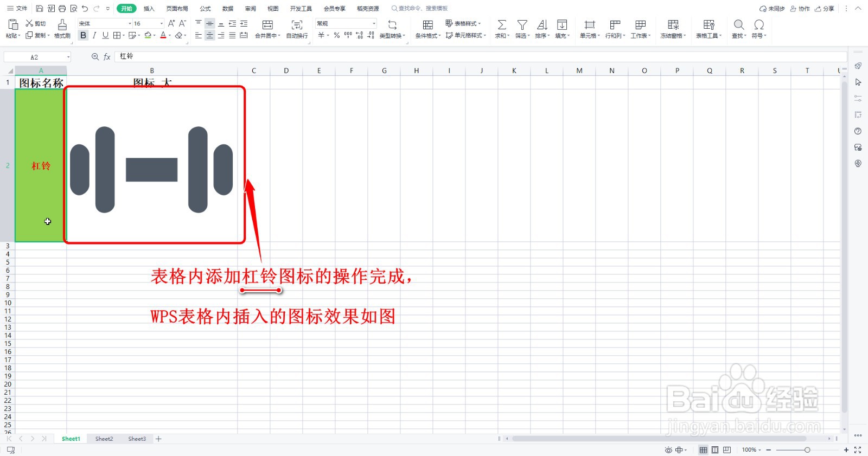Toggle Bold formatting

pos(83,35)
